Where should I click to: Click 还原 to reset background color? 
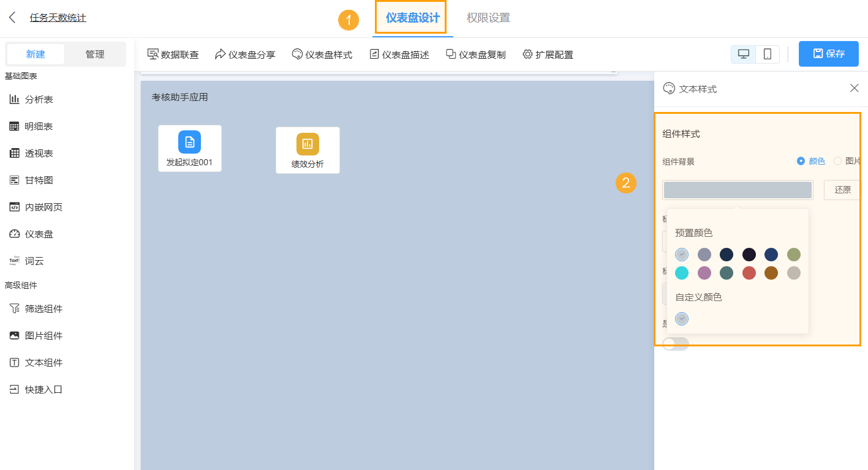(x=842, y=190)
